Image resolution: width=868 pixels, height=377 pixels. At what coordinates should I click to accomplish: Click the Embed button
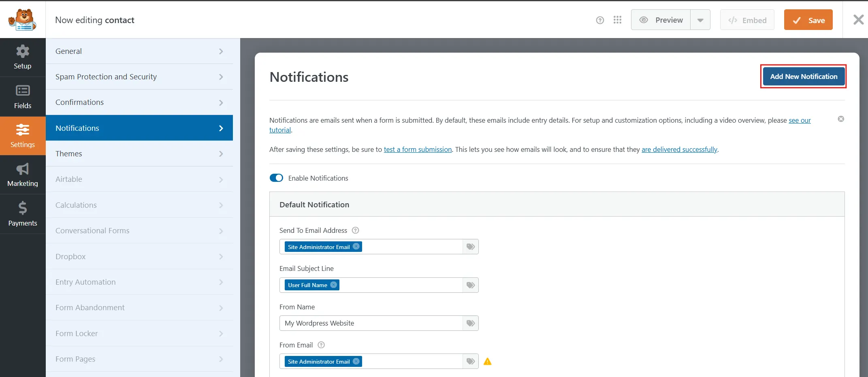pos(747,20)
